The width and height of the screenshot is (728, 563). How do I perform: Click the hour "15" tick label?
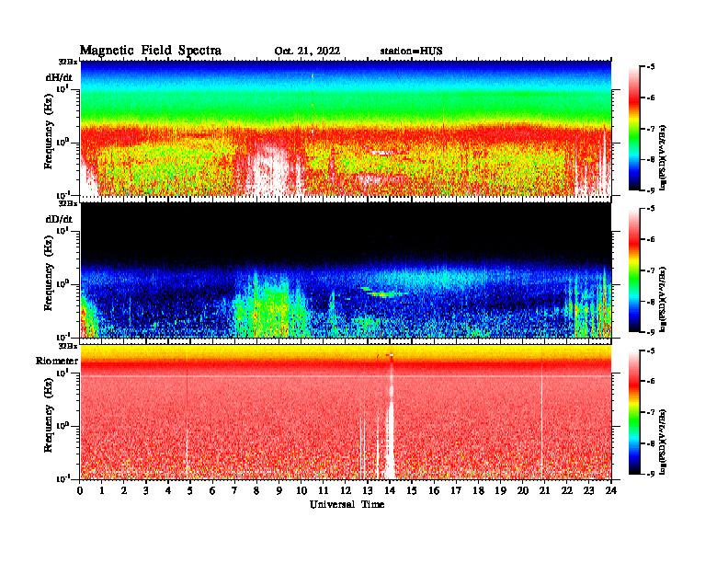(412, 491)
